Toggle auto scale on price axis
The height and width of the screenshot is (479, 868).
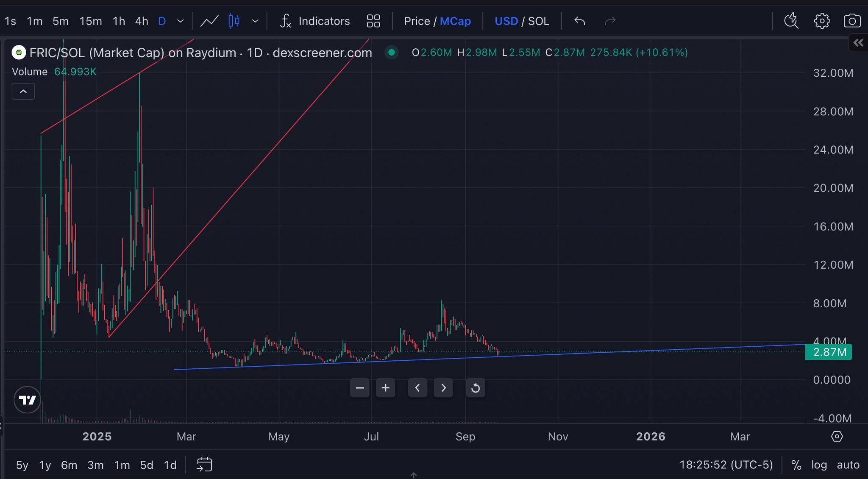tap(848, 465)
